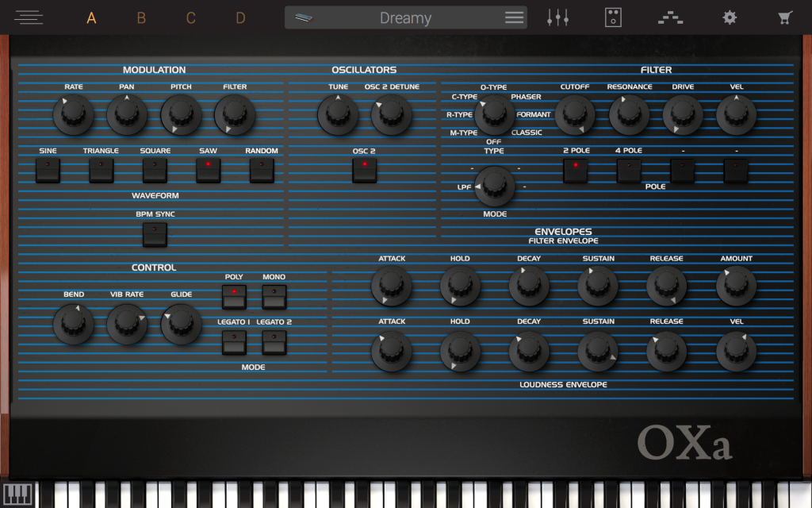Show keyboard via piano keys icon

[x=17, y=494]
